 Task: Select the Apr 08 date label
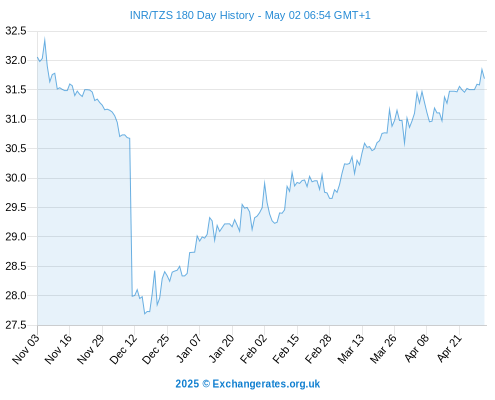click(416, 348)
